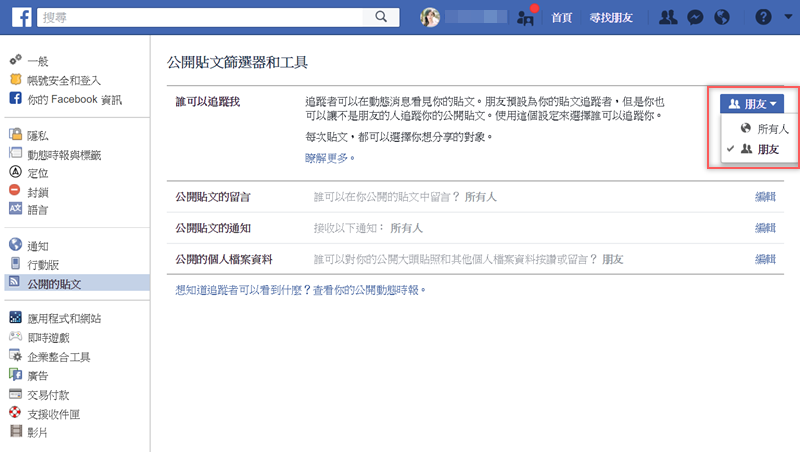Open 廣告 settings section

(38, 376)
